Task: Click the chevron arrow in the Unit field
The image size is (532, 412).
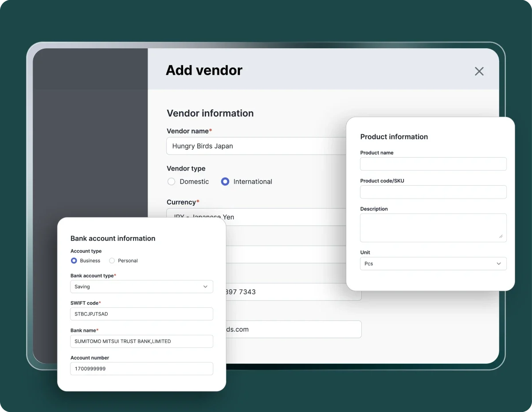Action: tap(498, 264)
